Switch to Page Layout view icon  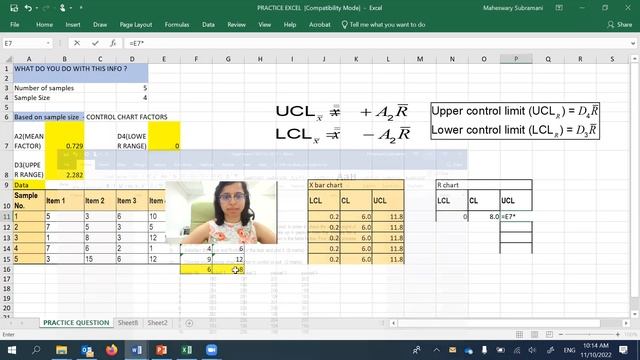pos(534,334)
